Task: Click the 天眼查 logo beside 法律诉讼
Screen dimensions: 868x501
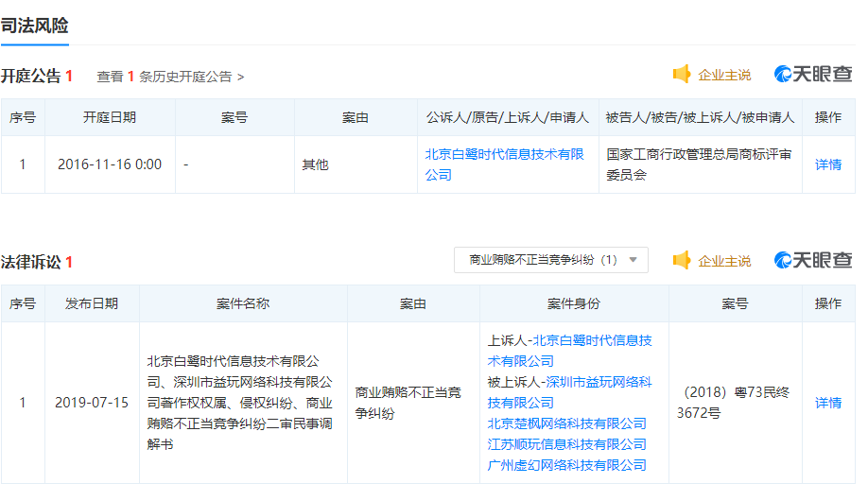Action: tap(812, 260)
